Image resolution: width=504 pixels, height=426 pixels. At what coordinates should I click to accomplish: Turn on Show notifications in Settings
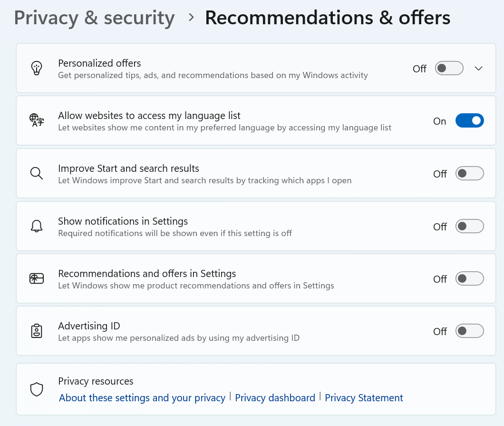coord(470,226)
